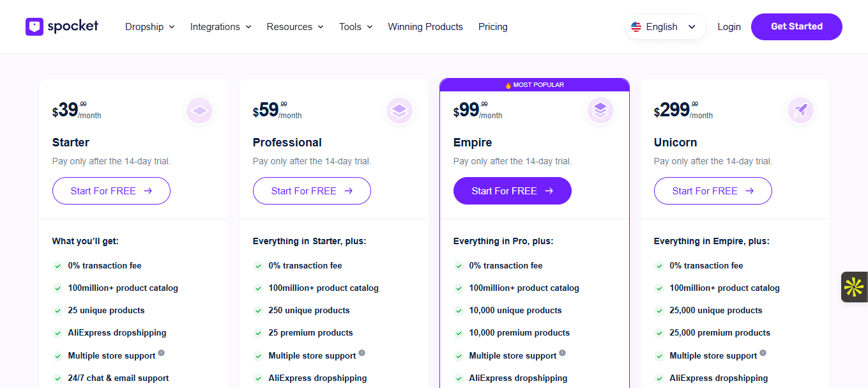The width and height of the screenshot is (868, 388).
Task: Expand the Integrations dropdown menu
Action: [x=220, y=27]
